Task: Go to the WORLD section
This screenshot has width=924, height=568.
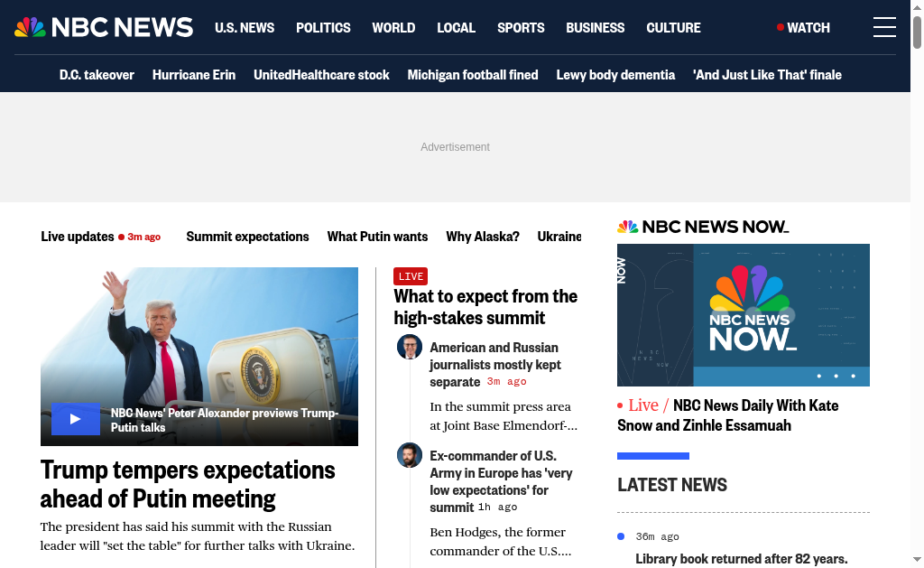Action: click(393, 28)
